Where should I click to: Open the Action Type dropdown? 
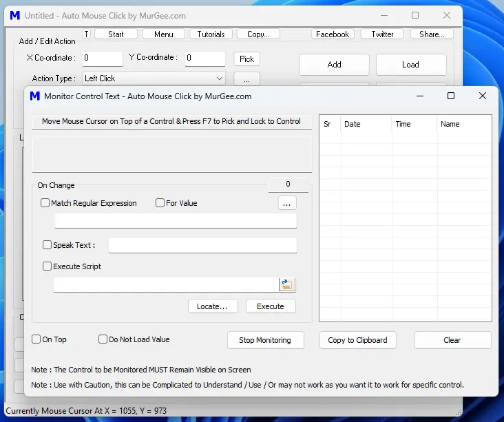[154, 78]
